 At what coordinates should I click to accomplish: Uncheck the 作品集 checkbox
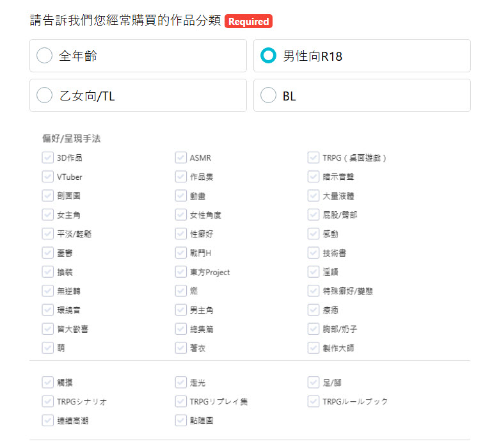[x=180, y=177]
